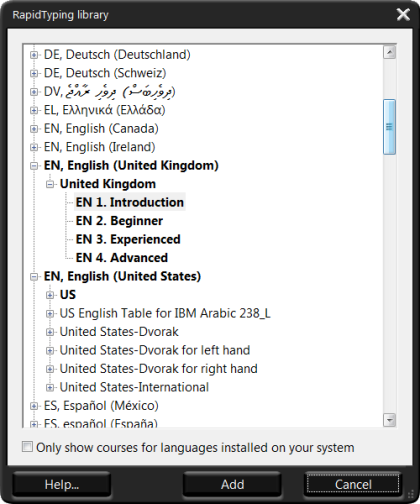
Task: Select the EN 1. Introduction course
Action: click(130, 202)
